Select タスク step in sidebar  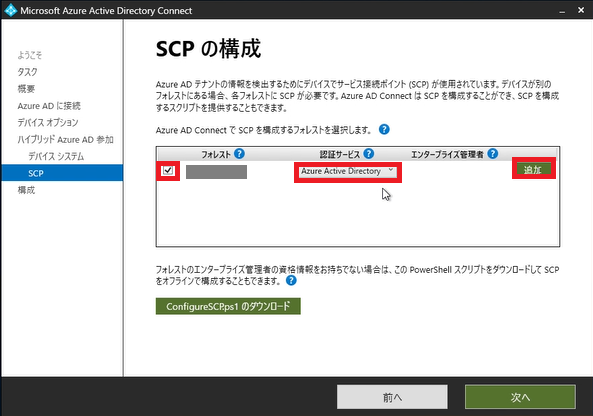point(28,72)
